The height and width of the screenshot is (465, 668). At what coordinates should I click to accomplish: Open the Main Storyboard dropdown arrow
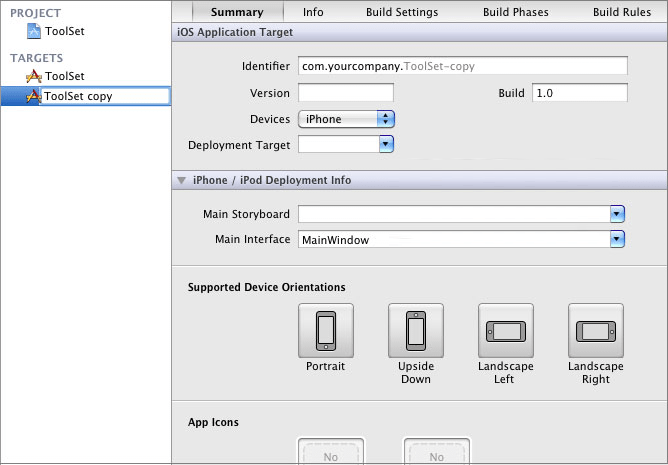(617, 214)
